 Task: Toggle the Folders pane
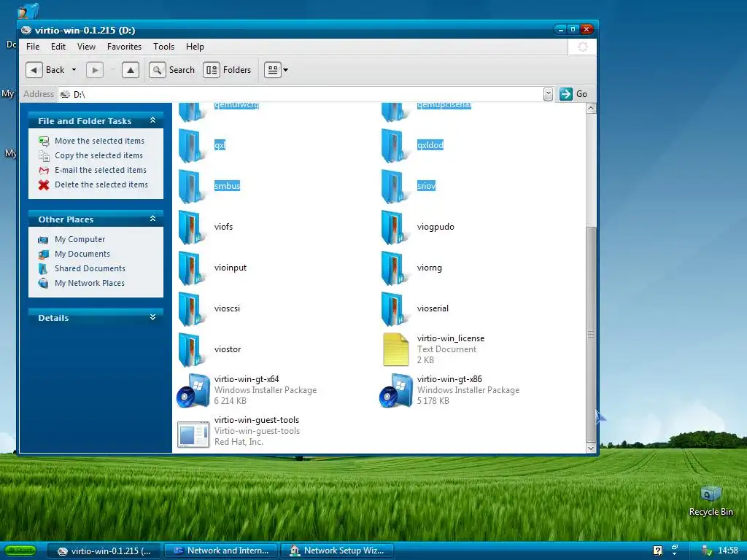click(x=228, y=70)
